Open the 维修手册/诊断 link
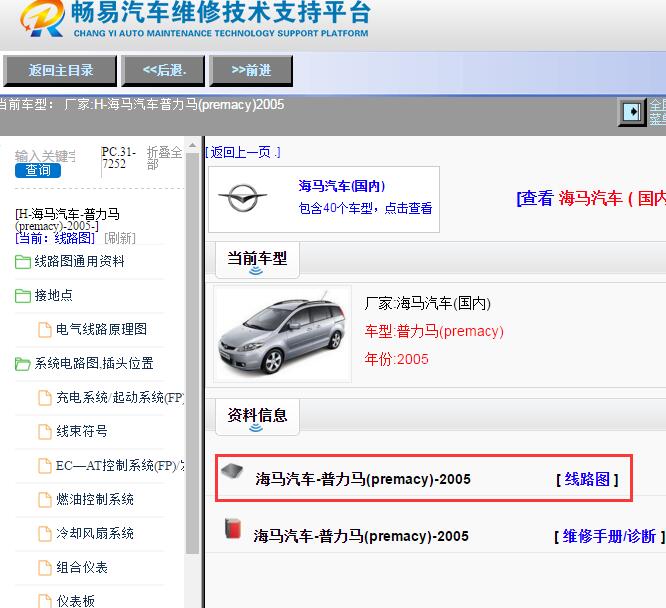Viewport: 666px width, 608px height. 610,536
